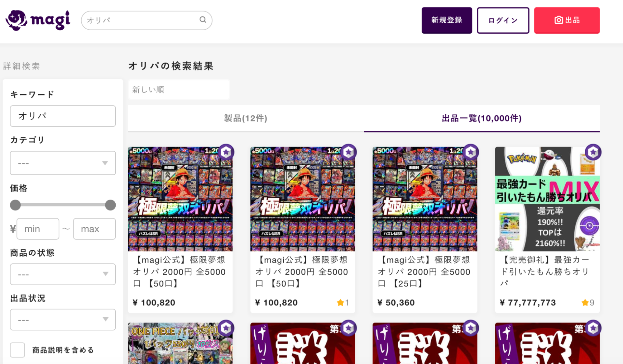
Task: Open the 商品の状態 dropdown
Action: (63, 274)
